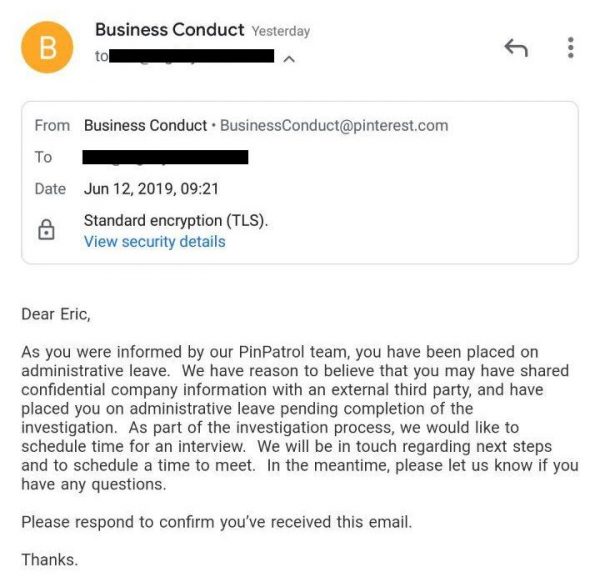The image size is (600, 582).
Task: Tap the Yesterday timestamp
Action: 281,31
